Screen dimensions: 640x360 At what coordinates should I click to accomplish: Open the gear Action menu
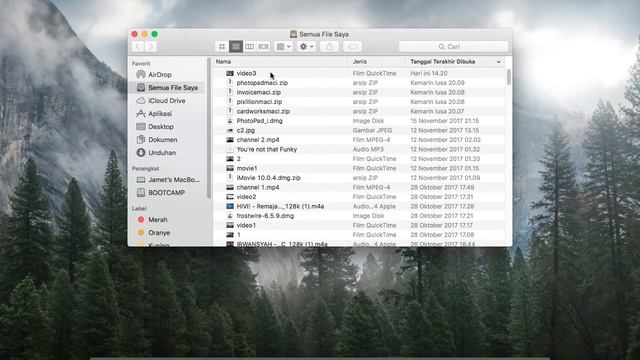coord(307,47)
